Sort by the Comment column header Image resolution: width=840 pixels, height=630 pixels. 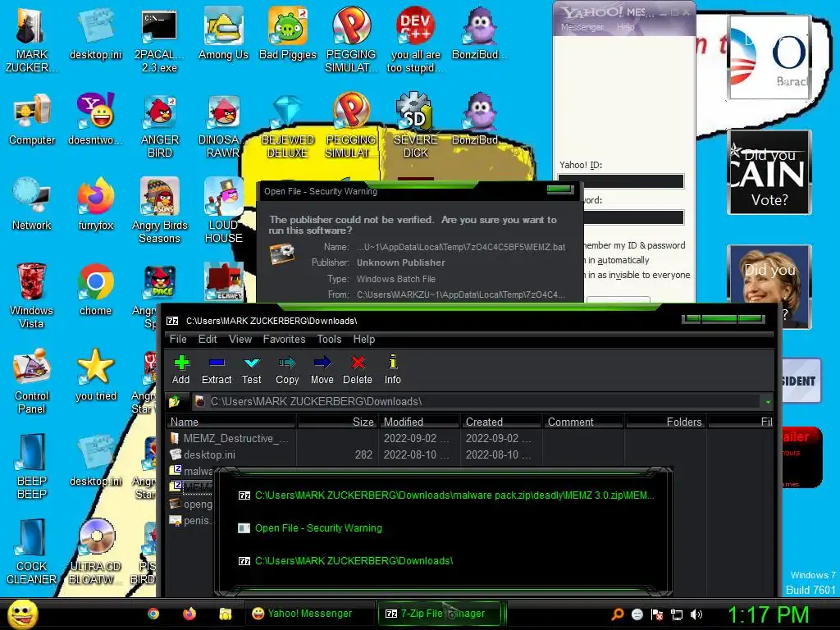(x=583, y=422)
